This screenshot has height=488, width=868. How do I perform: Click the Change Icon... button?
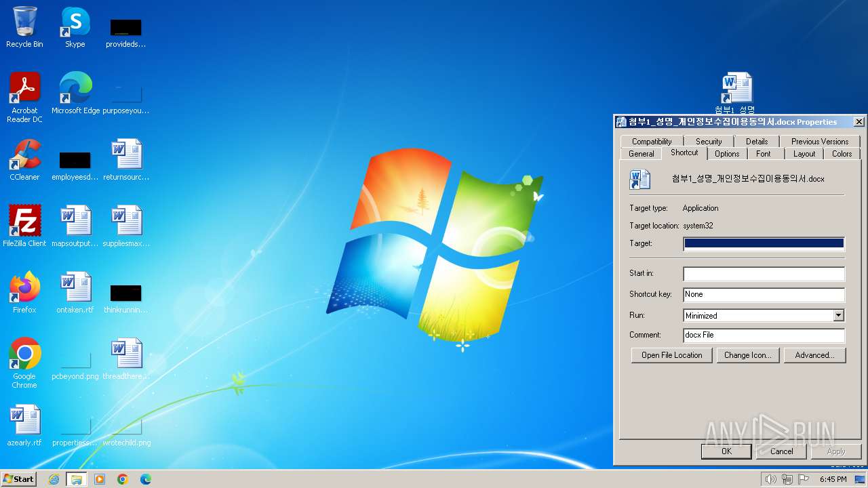tap(748, 355)
